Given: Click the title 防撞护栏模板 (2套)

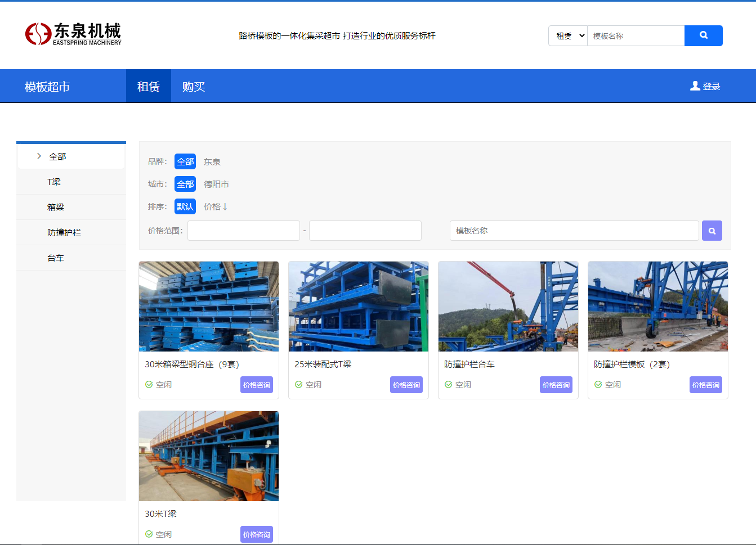Looking at the screenshot, I should [x=632, y=364].
